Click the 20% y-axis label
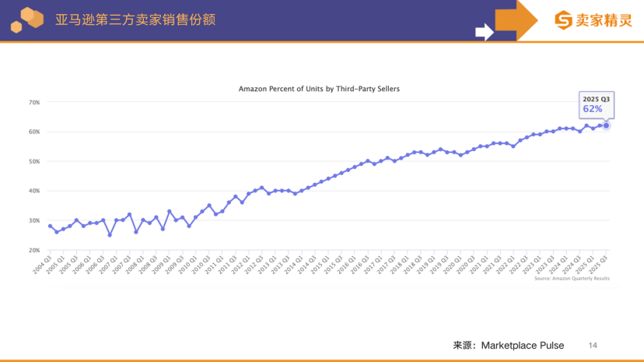Screen dimensions: 644x362 (x=34, y=251)
